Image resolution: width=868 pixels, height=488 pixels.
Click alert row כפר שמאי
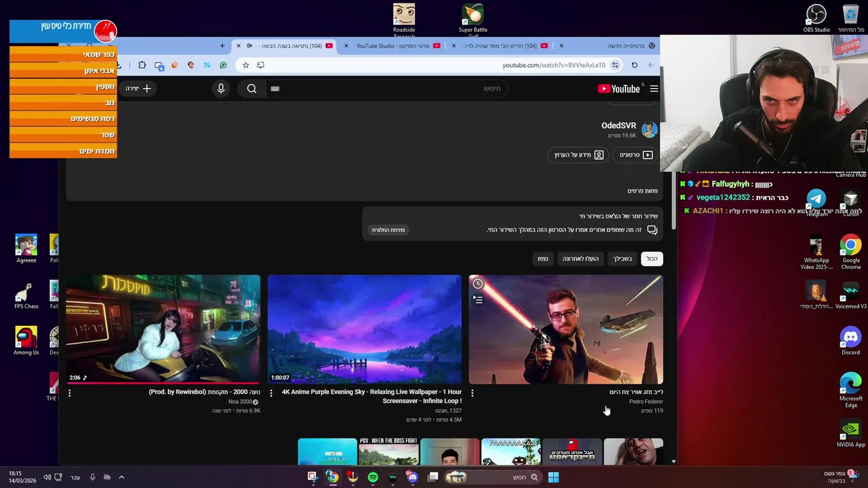click(63, 54)
